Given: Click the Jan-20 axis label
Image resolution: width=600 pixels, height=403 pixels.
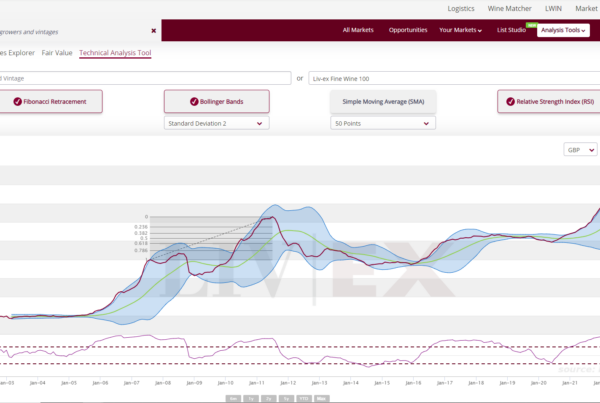Looking at the screenshot, I should (x=538, y=383).
